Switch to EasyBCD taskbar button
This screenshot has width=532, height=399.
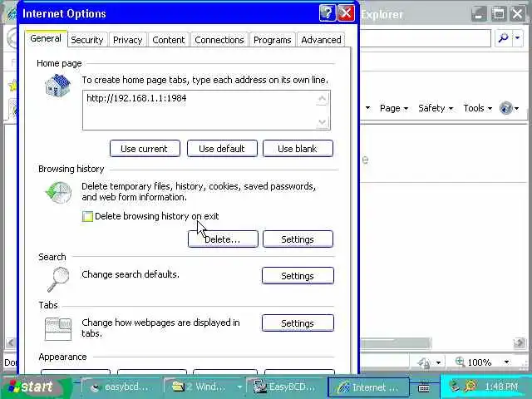(x=286, y=387)
